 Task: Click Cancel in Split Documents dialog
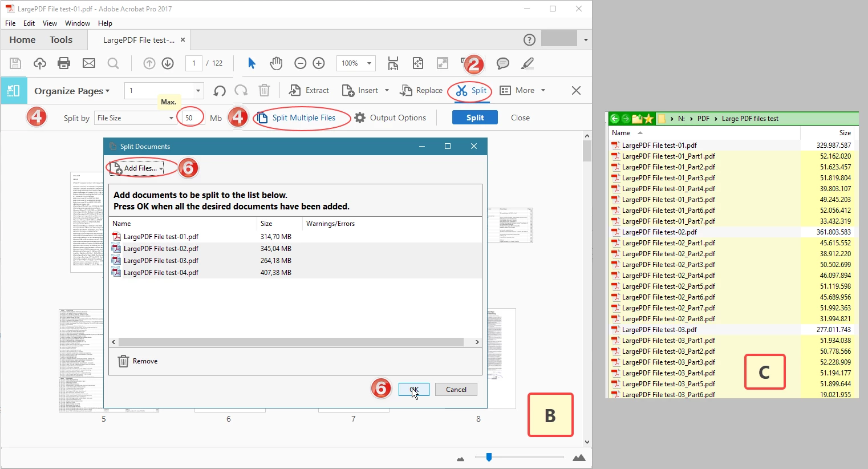(x=456, y=390)
